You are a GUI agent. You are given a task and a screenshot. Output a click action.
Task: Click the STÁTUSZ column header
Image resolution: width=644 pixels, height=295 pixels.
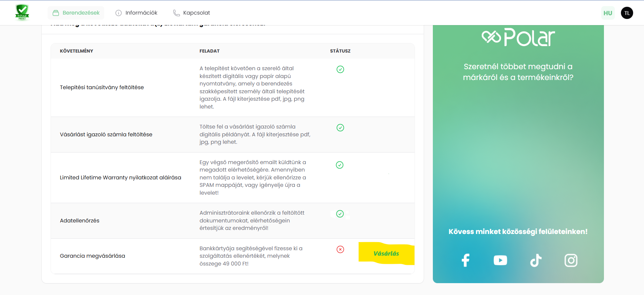pos(340,51)
